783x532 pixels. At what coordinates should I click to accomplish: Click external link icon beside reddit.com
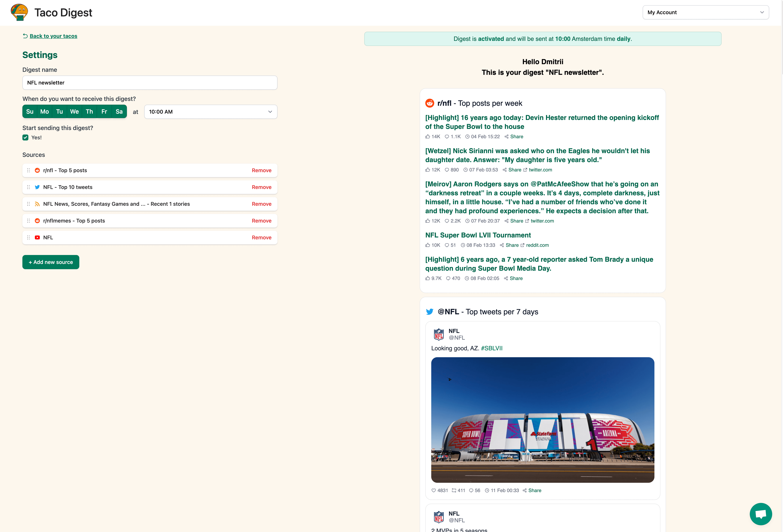522,245
